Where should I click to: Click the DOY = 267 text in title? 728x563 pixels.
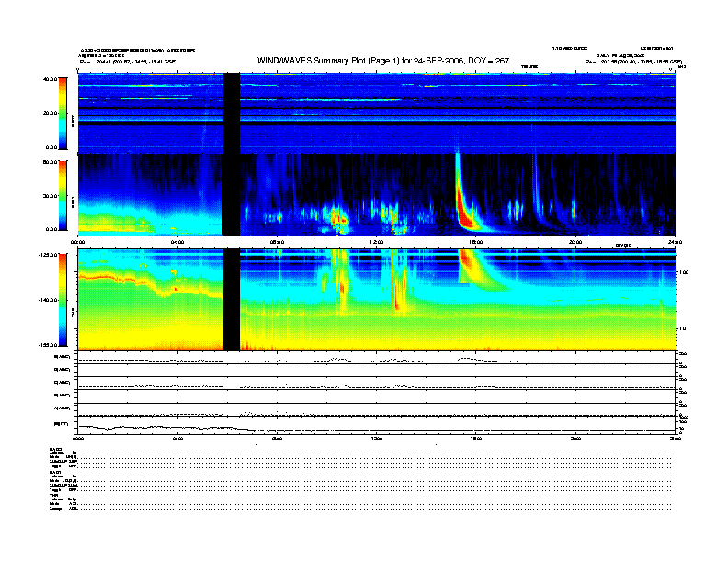pos(489,61)
